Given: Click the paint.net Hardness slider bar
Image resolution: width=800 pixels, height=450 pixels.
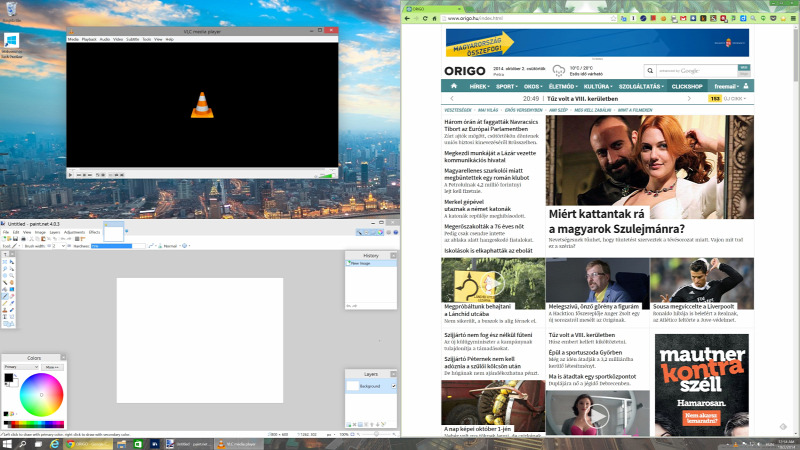Looking at the screenshot, I should [118, 246].
